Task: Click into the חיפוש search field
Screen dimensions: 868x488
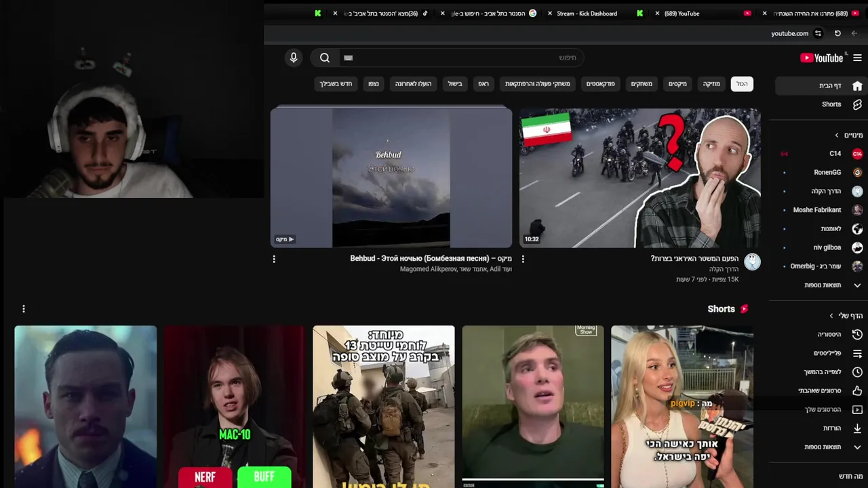Action: coord(461,58)
